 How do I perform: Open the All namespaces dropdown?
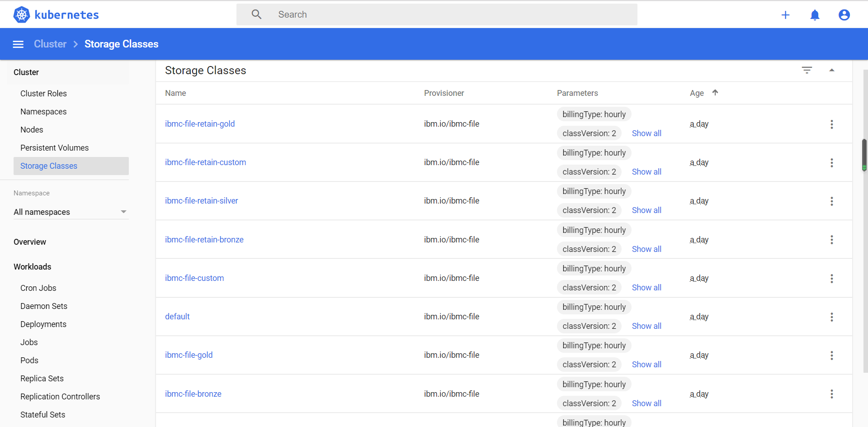[71, 212]
